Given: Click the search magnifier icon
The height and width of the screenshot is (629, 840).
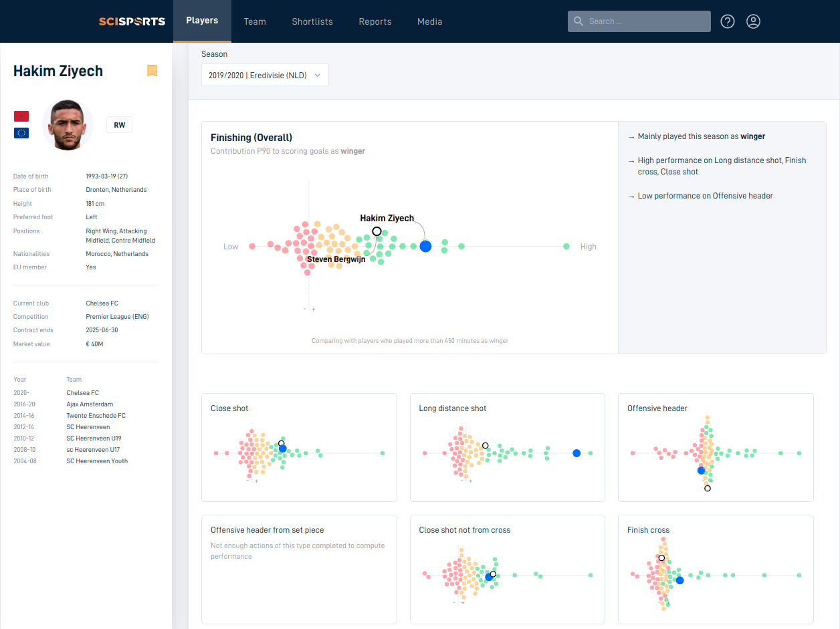Looking at the screenshot, I should (579, 21).
